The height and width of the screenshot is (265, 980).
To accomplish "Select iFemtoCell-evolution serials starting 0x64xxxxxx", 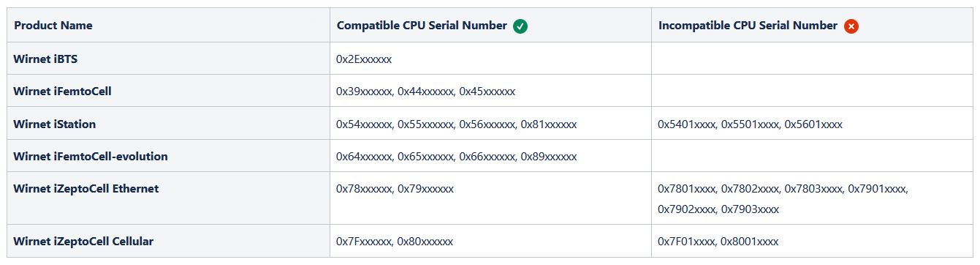I will [x=456, y=157].
